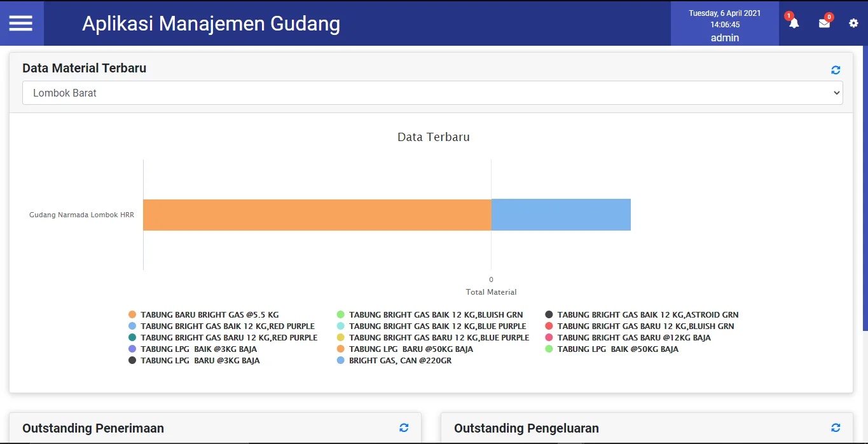Open the settings gear icon

point(853,23)
